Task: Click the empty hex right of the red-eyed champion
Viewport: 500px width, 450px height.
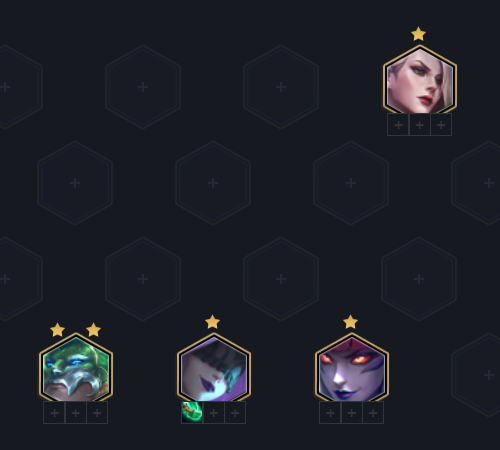Action: (480, 375)
